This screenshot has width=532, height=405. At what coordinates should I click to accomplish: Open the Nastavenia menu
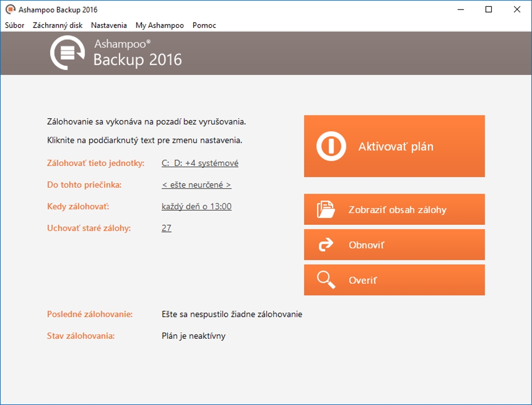[109, 25]
